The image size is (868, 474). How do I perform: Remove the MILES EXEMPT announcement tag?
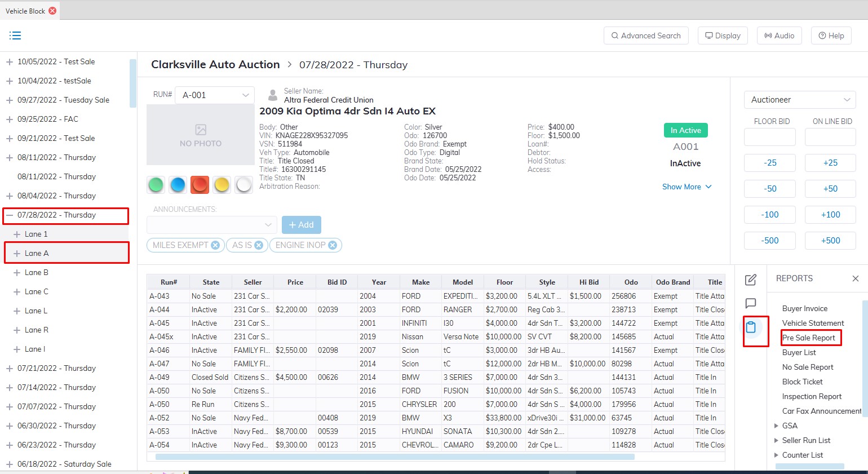(x=215, y=245)
